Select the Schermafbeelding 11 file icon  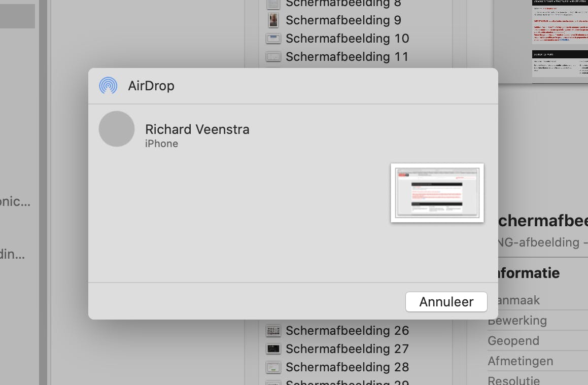pos(273,57)
